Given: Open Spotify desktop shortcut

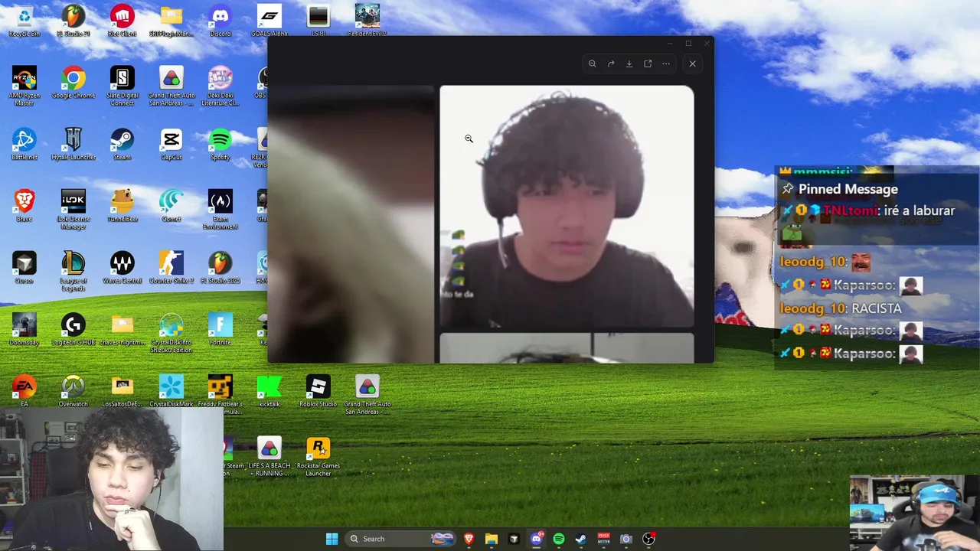Looking at the screenshot, I should coord(220,145).
